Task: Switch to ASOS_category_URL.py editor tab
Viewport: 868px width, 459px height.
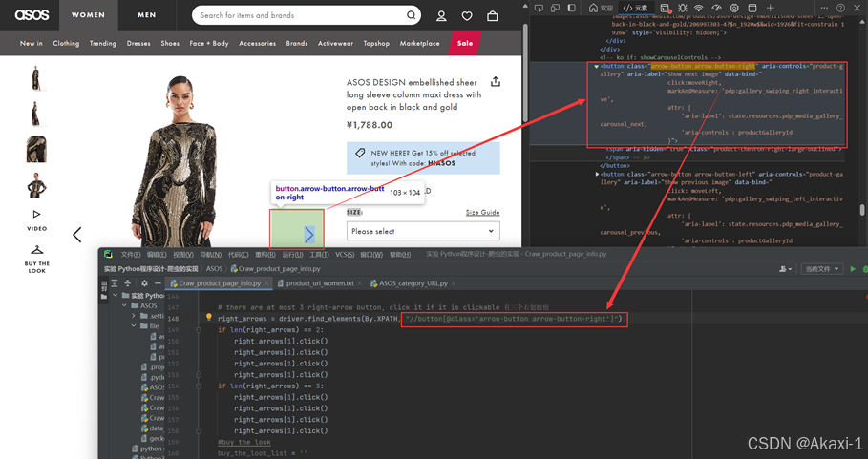Action: tap(413, 283)
